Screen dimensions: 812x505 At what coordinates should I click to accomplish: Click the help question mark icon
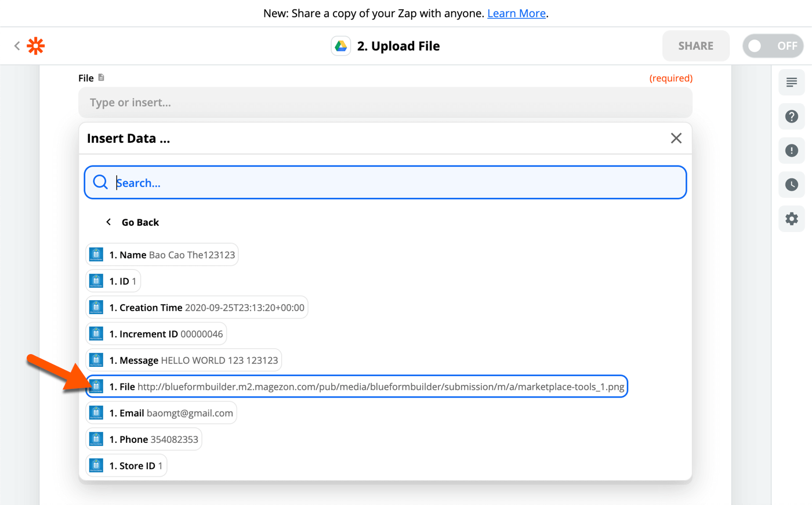[791, 116]
